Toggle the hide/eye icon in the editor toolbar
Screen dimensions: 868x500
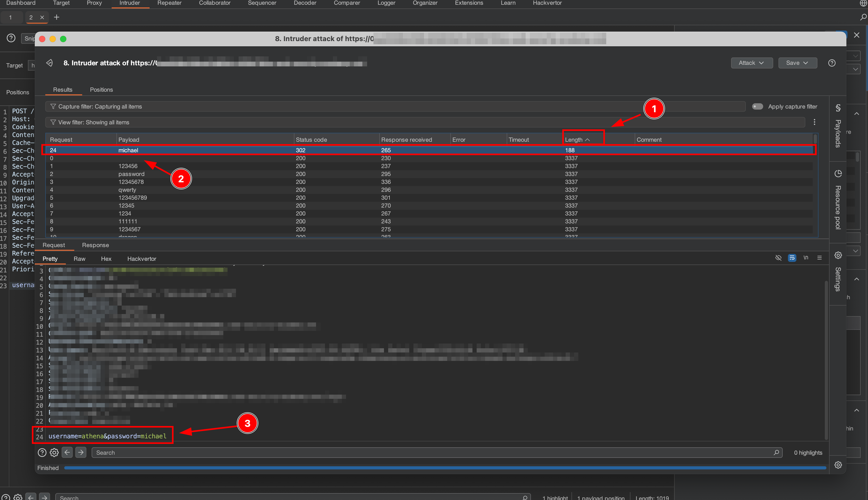778,258
